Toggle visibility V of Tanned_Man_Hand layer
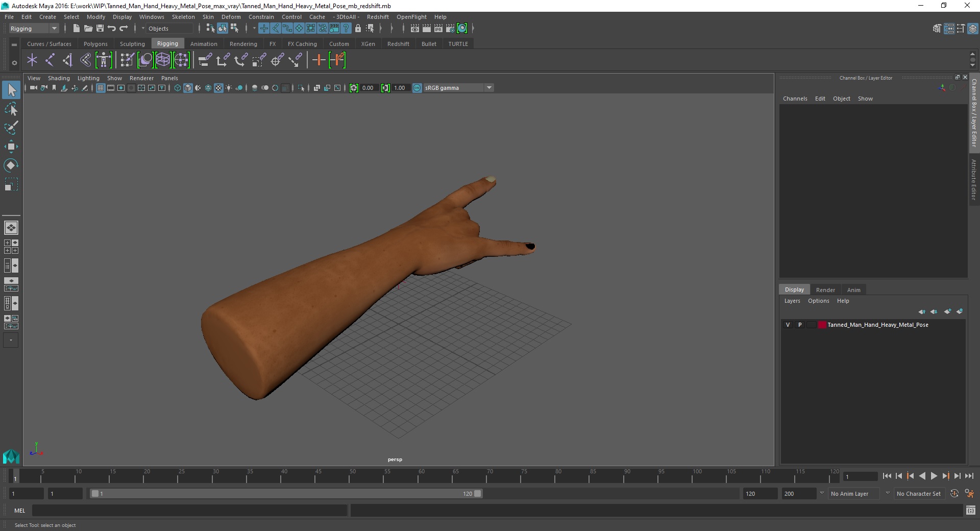Screen dimensions: 980x531 [788, 325]
